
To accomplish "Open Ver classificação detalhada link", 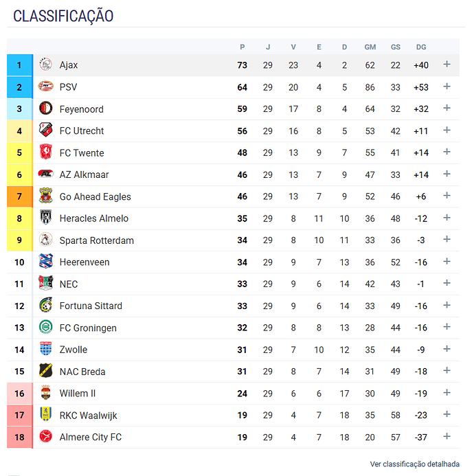I will point(414,464).
